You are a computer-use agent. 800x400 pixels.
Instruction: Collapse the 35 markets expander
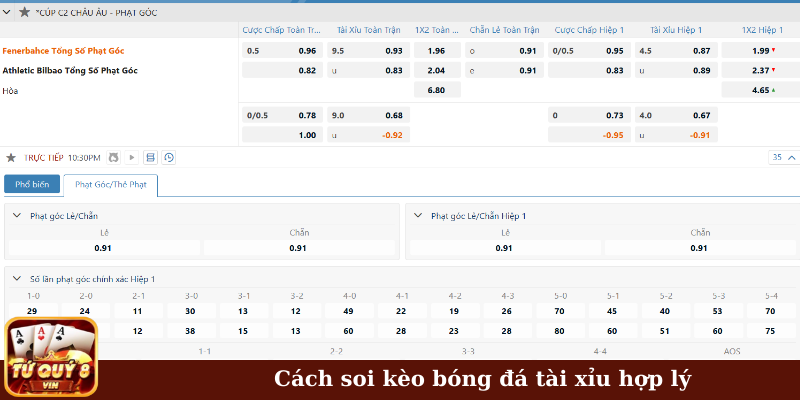(x=784, y=158)
